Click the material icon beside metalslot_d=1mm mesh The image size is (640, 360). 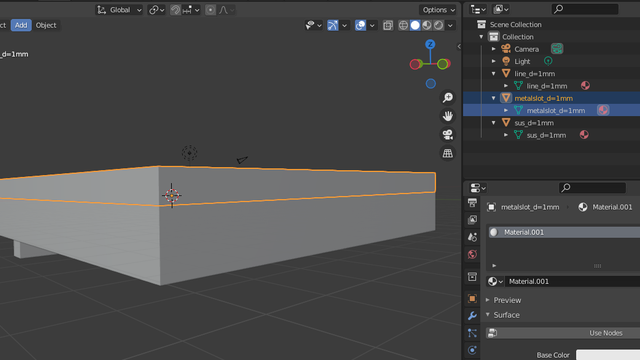point(603,110)
